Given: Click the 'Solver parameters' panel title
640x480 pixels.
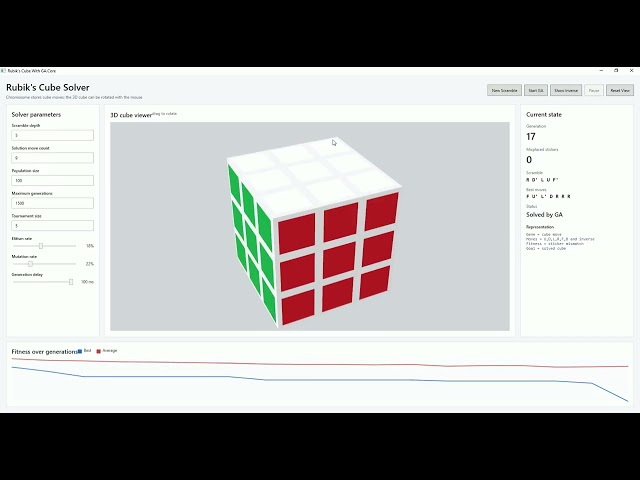Looking at the screenshot, I should click(36, 115).
